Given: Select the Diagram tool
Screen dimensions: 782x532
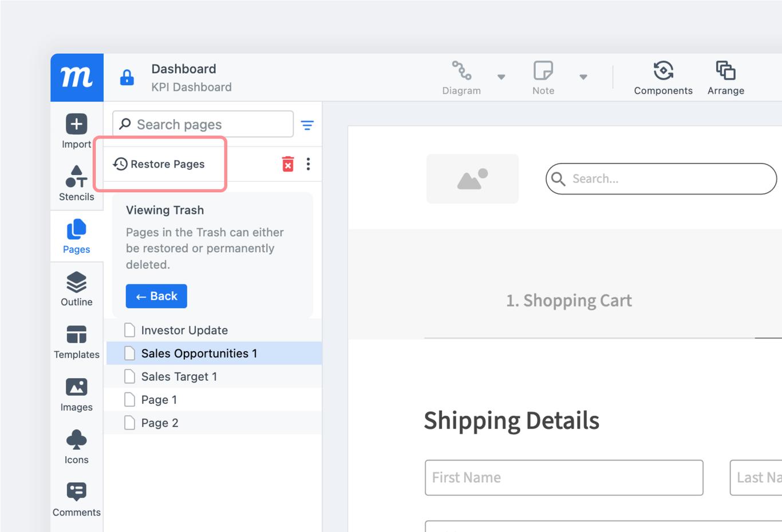Looking at the screenshot, I should pos(461,78).
